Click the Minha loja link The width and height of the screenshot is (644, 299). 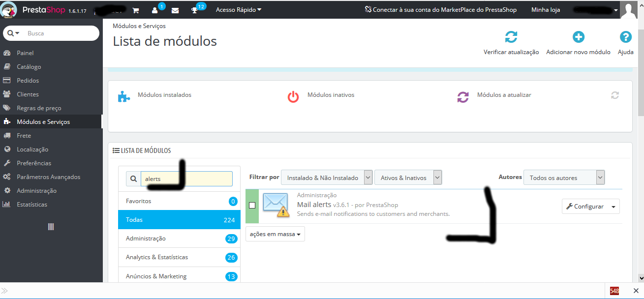coord(546,10)
